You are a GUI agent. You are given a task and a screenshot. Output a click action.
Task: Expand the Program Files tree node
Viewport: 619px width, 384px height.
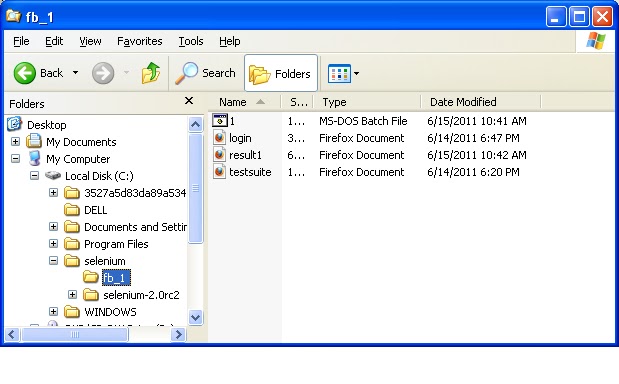[53, 244]
